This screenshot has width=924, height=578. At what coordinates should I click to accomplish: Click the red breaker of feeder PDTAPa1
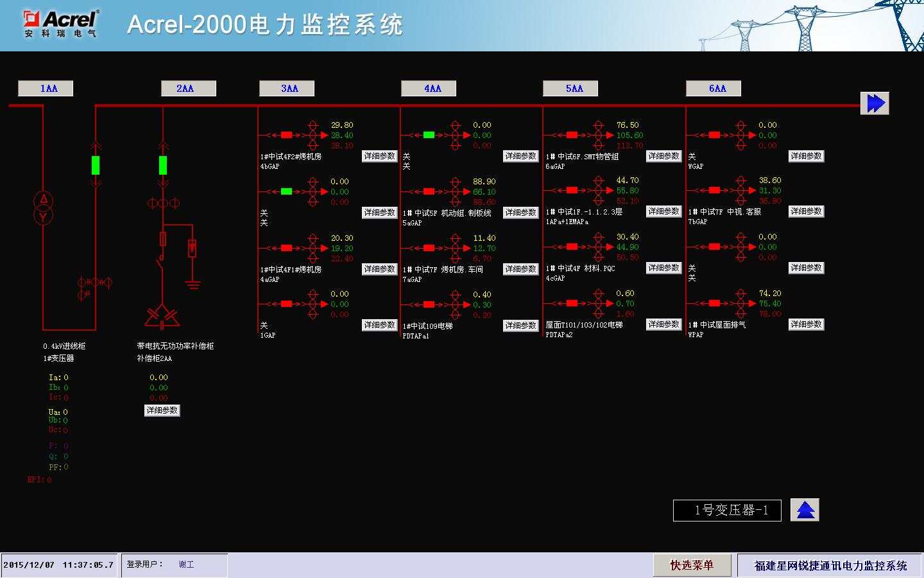(x=429, y=304)
